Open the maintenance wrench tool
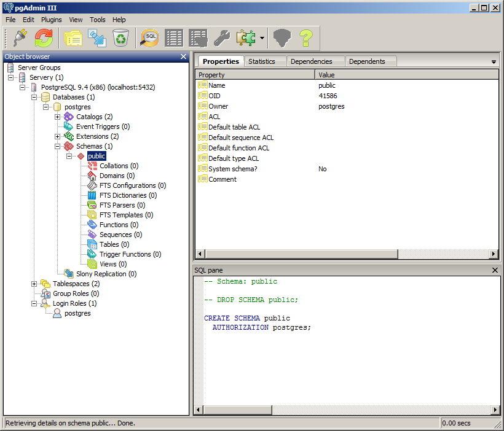This screenshot has height=431, width=504. pyautogui.click(x=221, y=38)
